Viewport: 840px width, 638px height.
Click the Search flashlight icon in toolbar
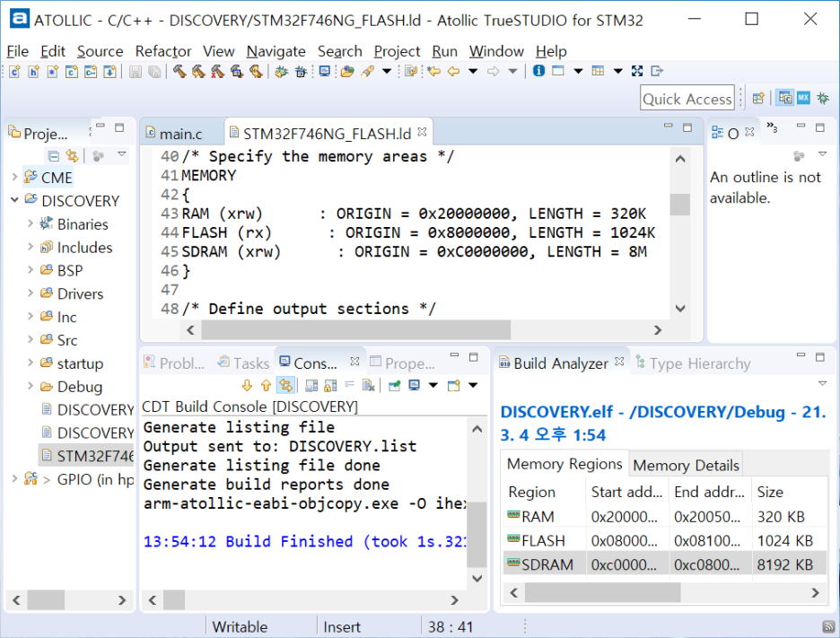pos(368,71)
